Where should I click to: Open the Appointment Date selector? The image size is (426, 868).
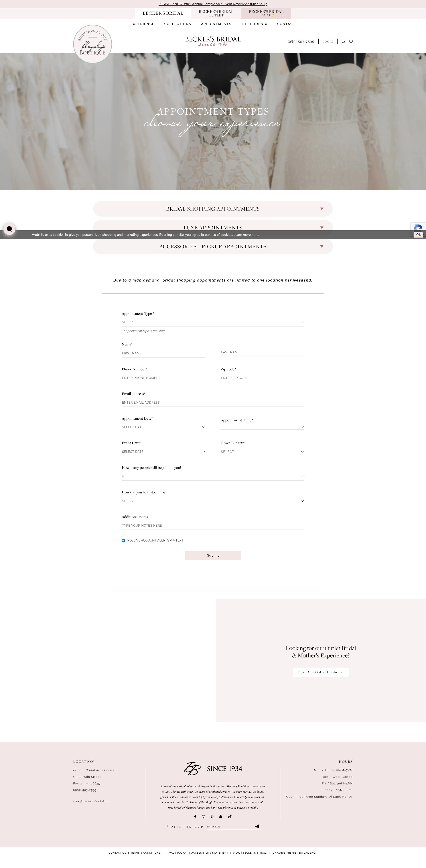pos(163,427)
